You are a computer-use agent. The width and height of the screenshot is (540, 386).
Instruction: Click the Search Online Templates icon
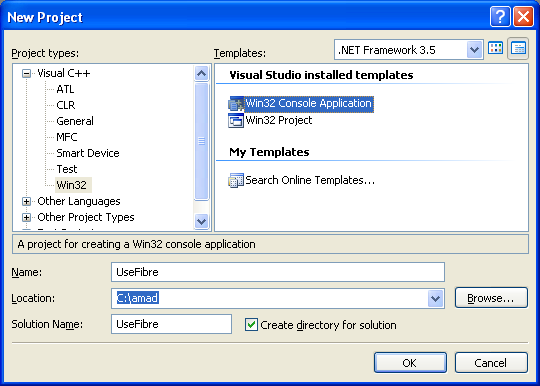tap(236, 180)
